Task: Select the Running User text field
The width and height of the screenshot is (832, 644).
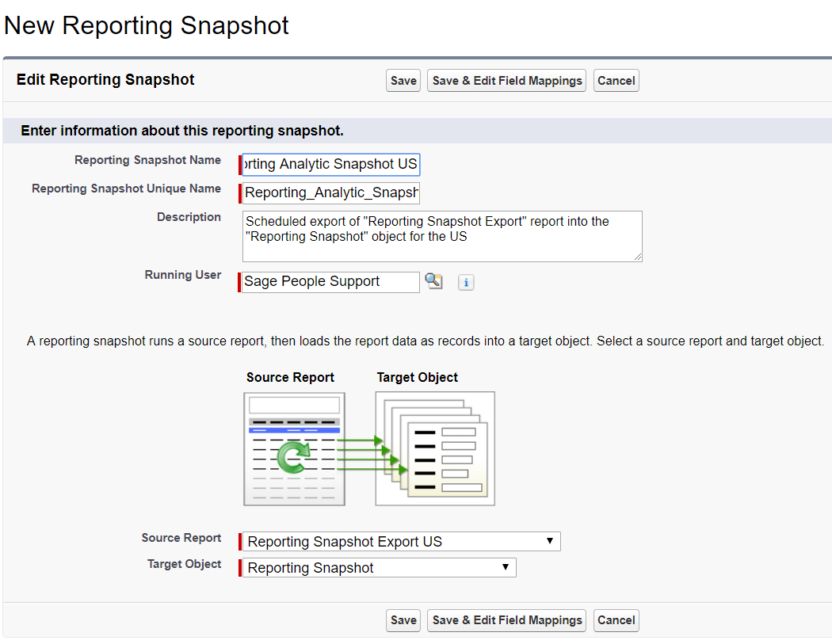Action: coord(330,282)
